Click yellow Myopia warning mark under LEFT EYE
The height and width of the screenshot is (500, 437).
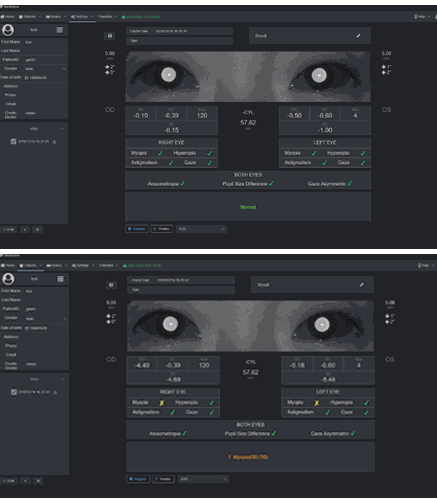click(317, 403)
